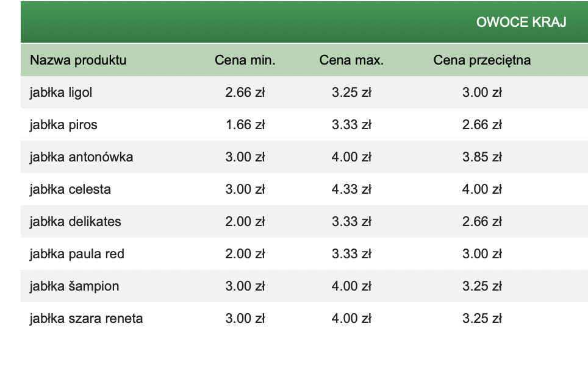Click the 4.00 zł average price for celesta
The width and height of the screenshot is (588, 385).
point(482,189)
